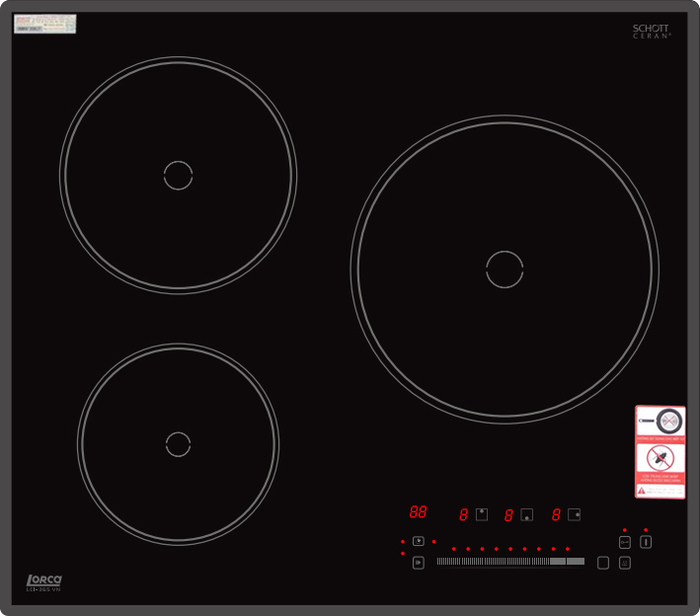Click the Schott Ceran logo

652,32
